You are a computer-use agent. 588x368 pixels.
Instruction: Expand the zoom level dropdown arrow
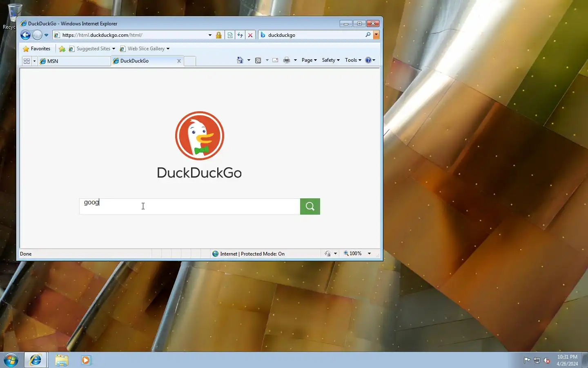[369, 254]
